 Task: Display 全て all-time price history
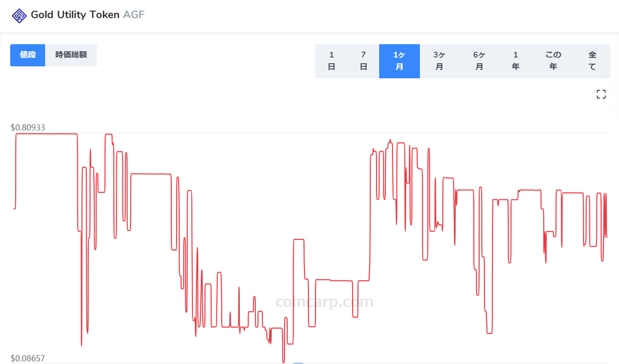pos(592,61)
